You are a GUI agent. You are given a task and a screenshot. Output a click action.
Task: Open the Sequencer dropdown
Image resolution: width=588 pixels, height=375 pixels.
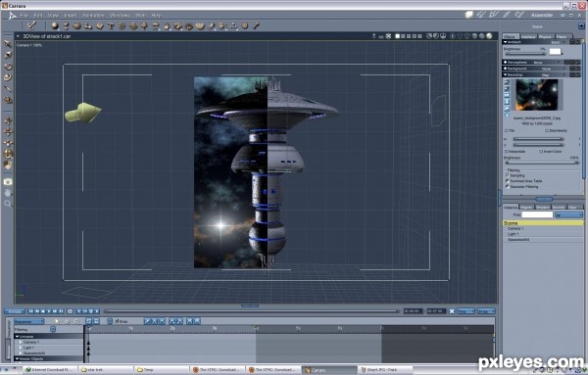(28, 321)
